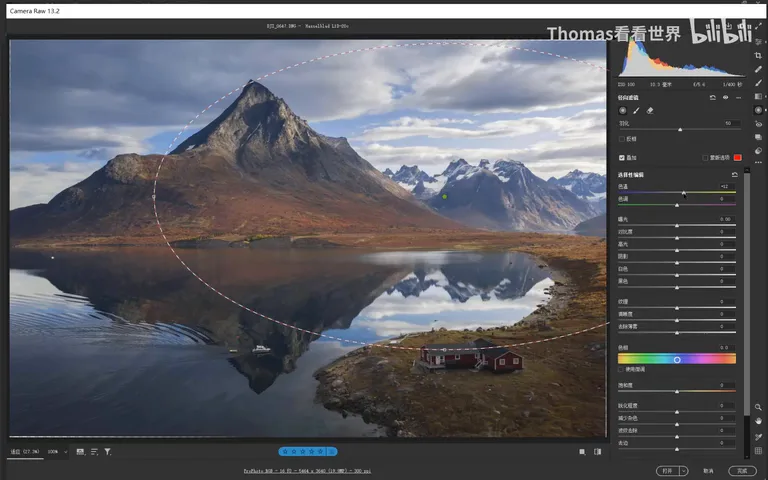Open the Snapshots panel icon
Screen dimensions: 768x480
coord(759,138)
